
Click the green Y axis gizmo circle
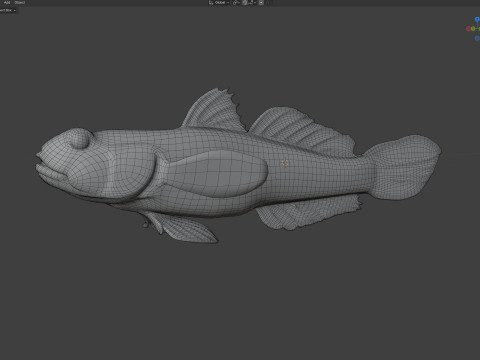473,29
